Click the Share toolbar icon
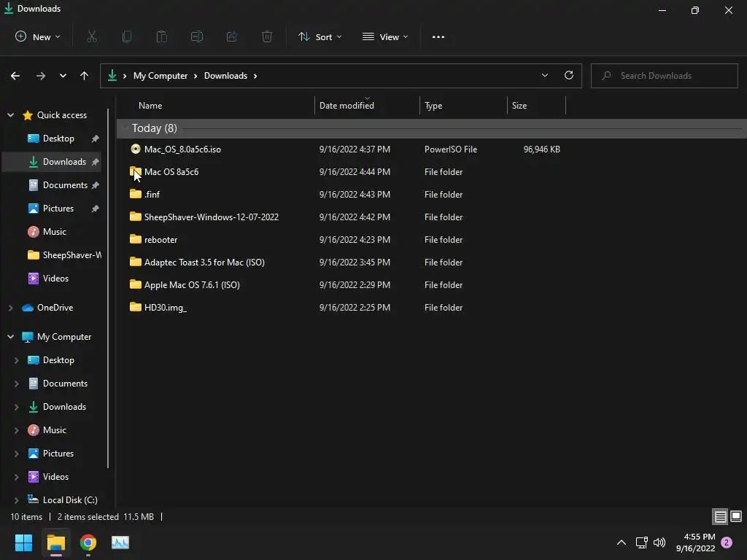747x560 pixels. (x=232, y=36)
